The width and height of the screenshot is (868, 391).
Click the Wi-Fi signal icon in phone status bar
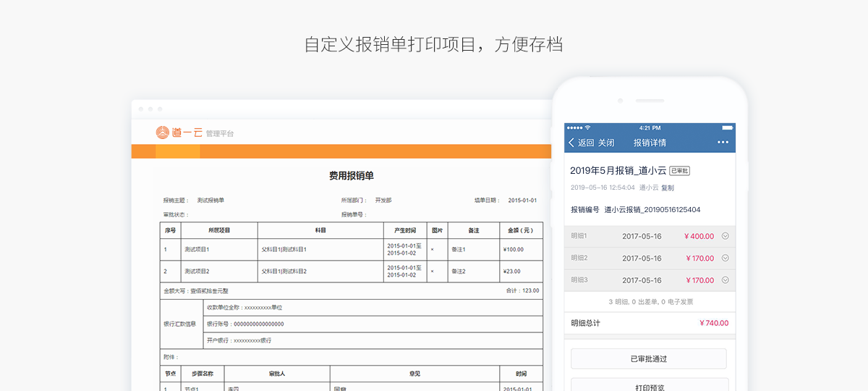coord(587,127)
